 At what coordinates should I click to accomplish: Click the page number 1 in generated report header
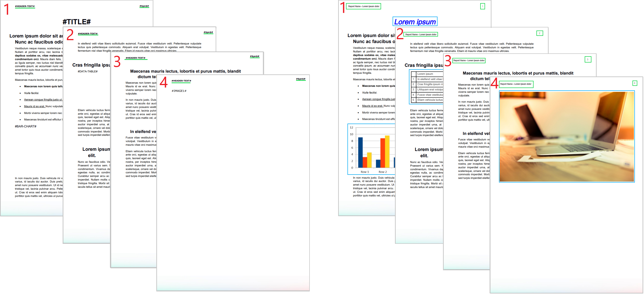(482, 6)
